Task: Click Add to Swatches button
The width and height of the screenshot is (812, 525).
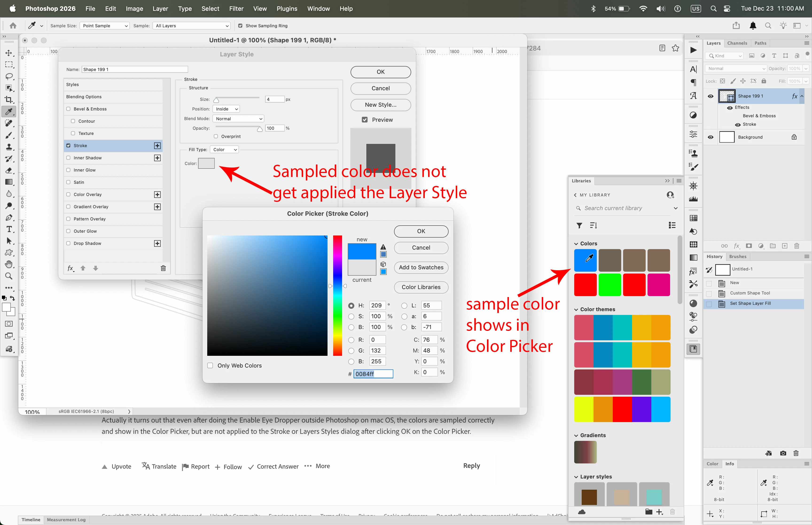Action: pos(421,267)
